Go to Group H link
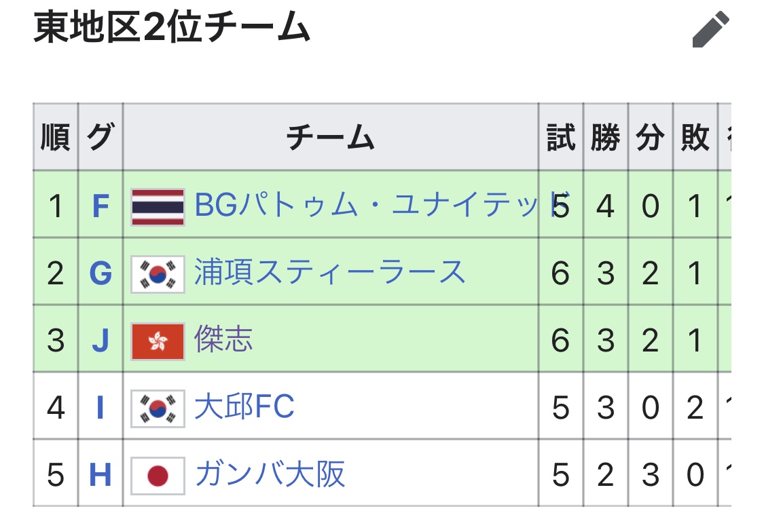764x532 pixels. click(x=101, y=474)
